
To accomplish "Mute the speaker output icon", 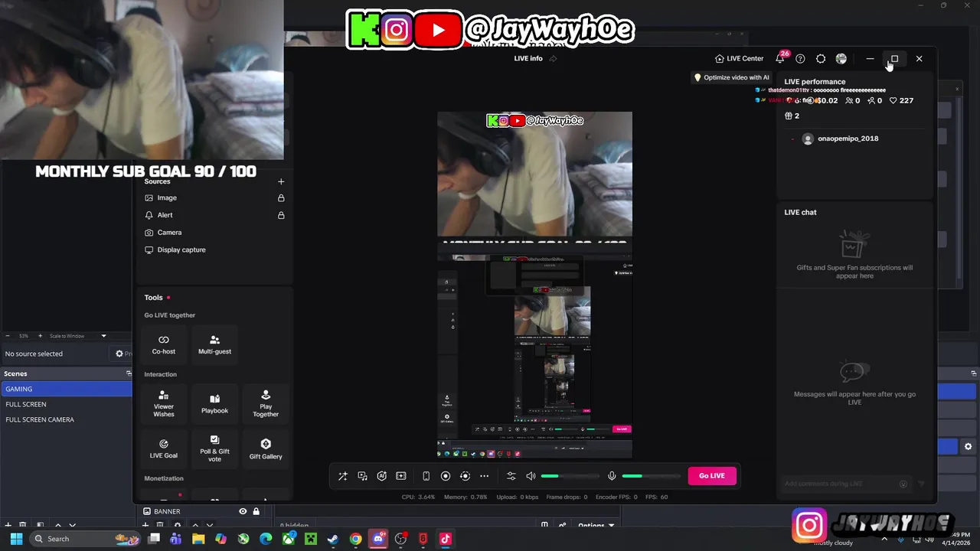I will click(531, 476).
